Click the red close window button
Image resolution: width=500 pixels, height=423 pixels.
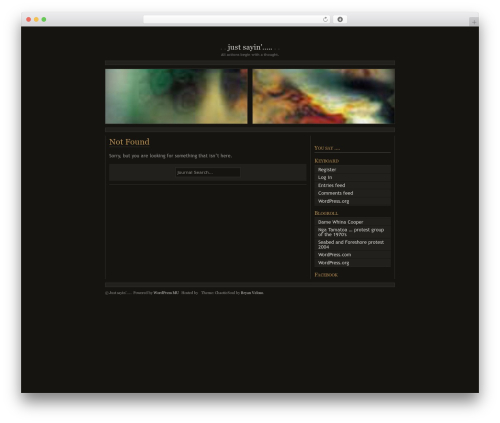tap(29, 19)
